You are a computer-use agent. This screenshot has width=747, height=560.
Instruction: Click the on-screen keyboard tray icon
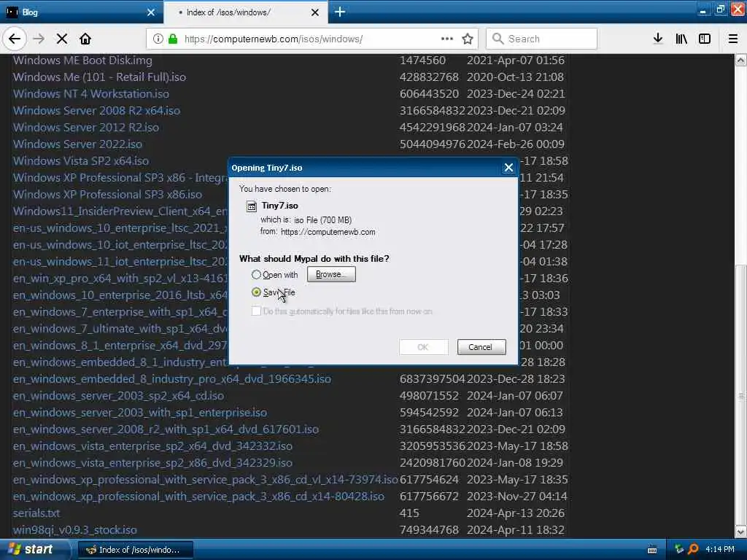point(652,550)
